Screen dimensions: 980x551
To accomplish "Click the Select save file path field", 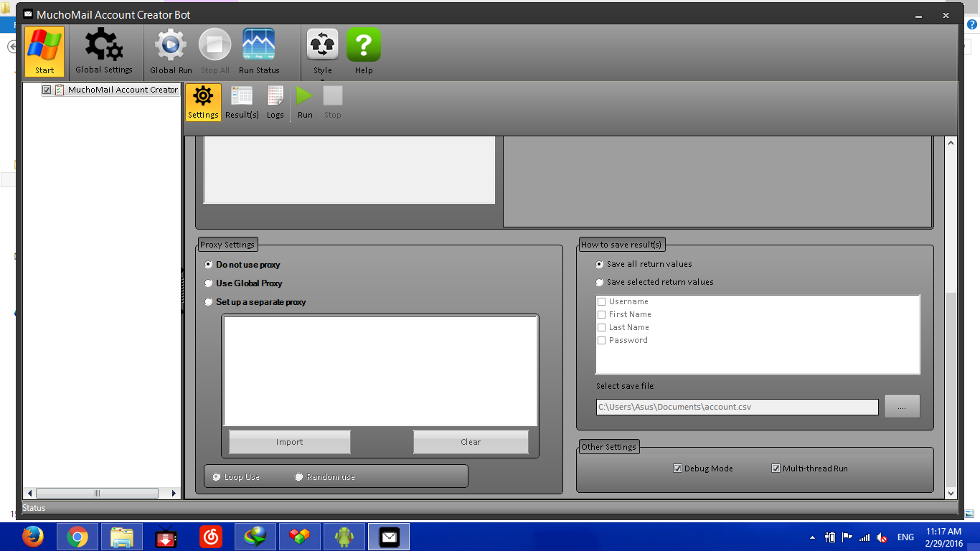I will (x=737, y=407).
